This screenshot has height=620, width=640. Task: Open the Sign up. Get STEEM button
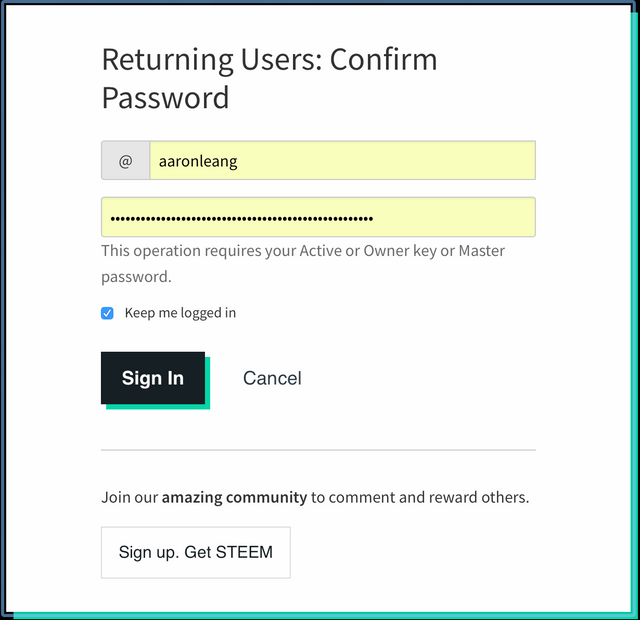point(196,552)
